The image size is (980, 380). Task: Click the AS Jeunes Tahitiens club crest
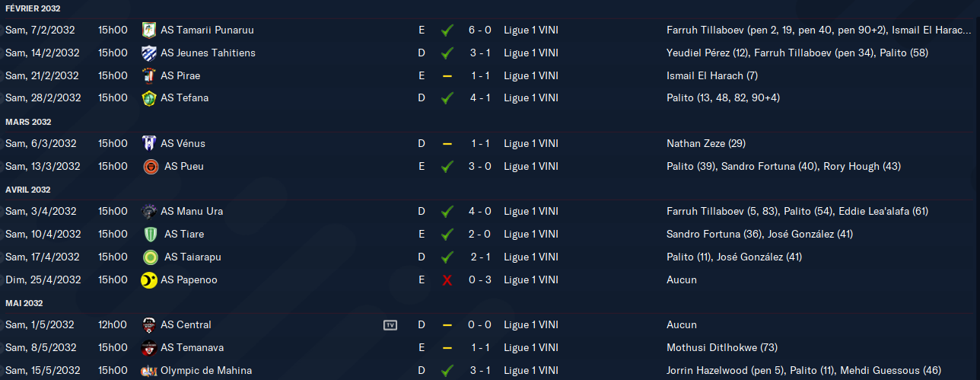(x=149, y=53)
